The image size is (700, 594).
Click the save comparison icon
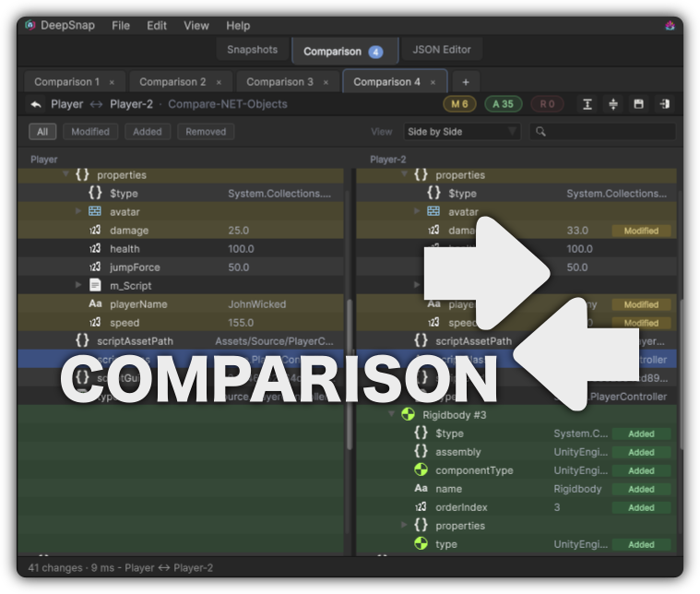(639, 104)
